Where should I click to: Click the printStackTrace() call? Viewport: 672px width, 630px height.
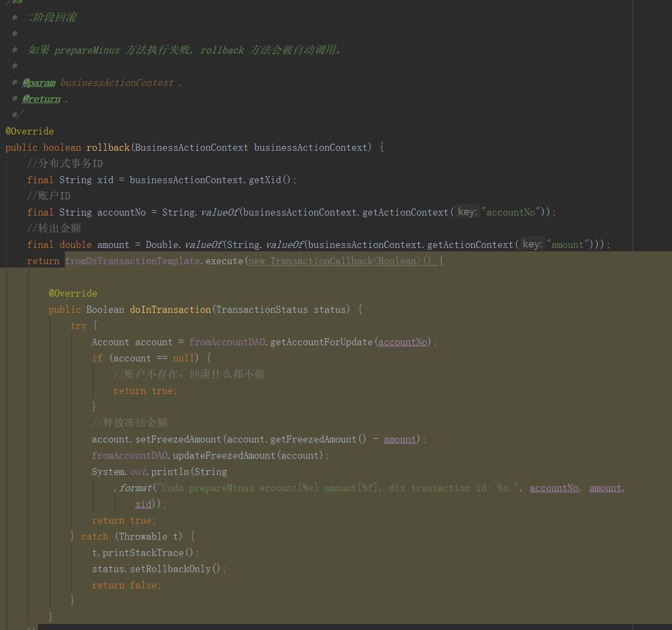tap(148, 553)
